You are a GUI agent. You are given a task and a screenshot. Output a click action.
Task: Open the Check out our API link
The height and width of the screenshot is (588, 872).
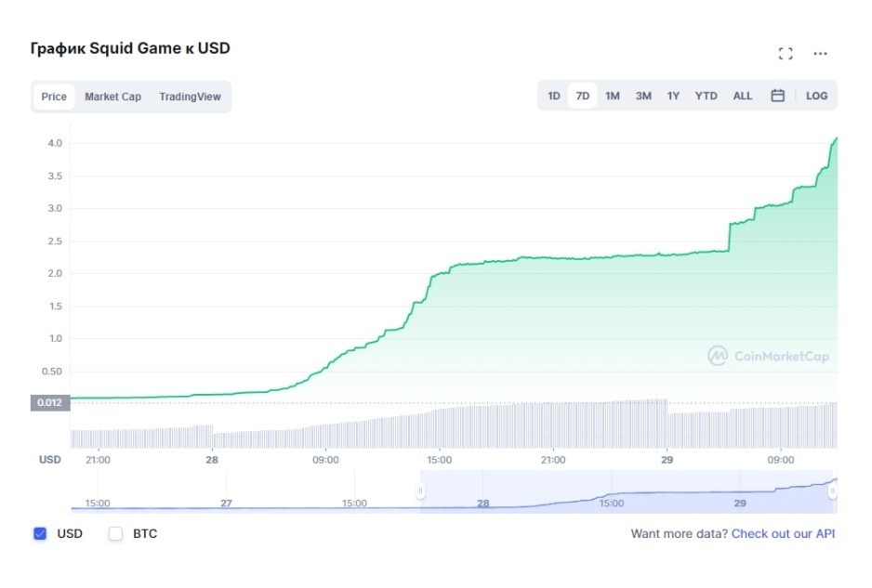coord(783,533)
